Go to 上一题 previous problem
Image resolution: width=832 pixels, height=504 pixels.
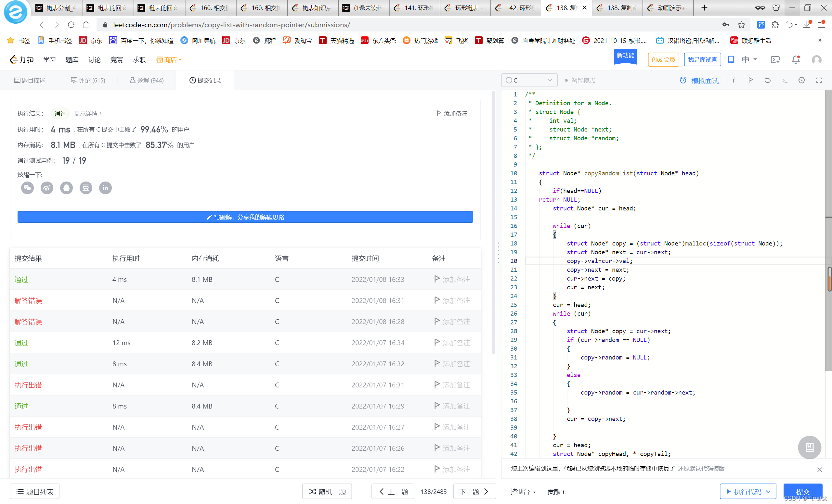point(393,492)
